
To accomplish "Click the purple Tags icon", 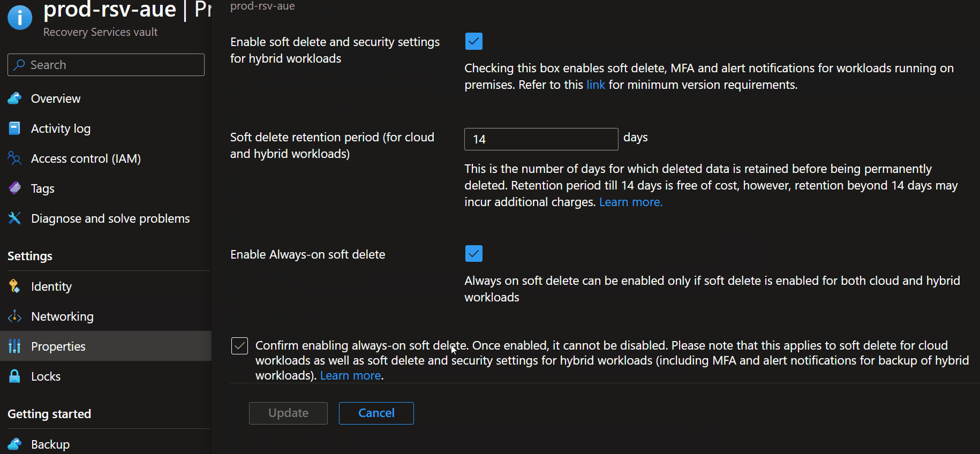I will (15, 188).
